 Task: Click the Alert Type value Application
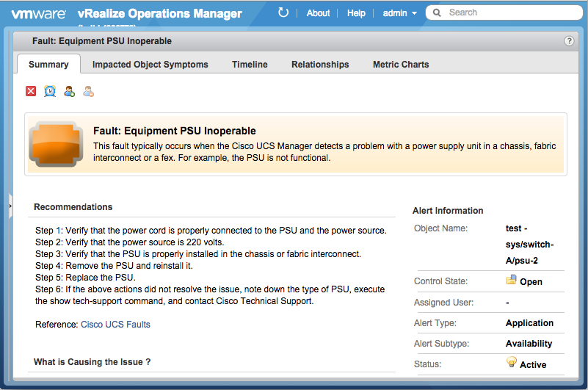(x=529, y=323)
